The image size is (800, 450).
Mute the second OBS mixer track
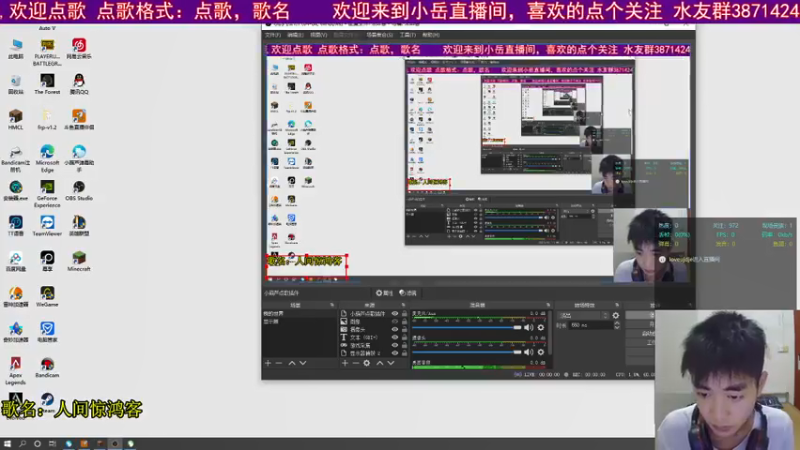point(529,352)
